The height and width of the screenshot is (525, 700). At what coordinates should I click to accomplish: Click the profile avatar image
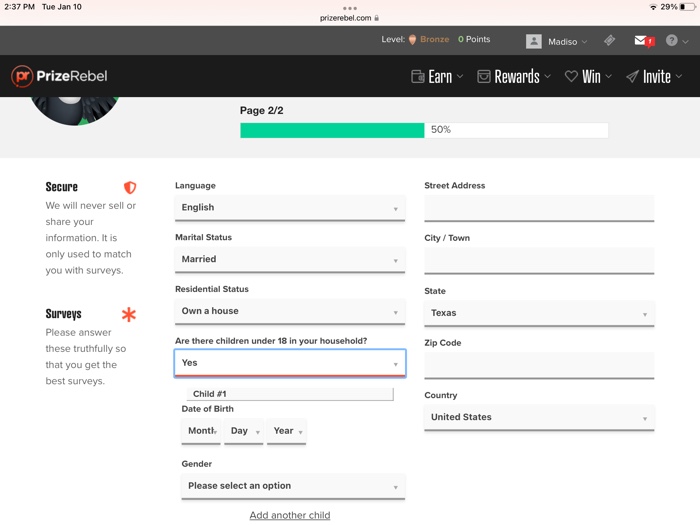(75, 111)
